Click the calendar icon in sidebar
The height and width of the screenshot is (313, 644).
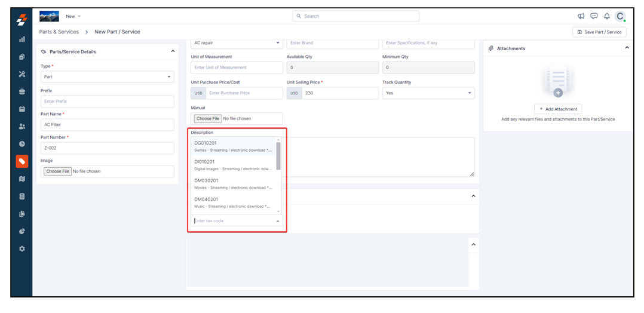click(x=22, y=109)
